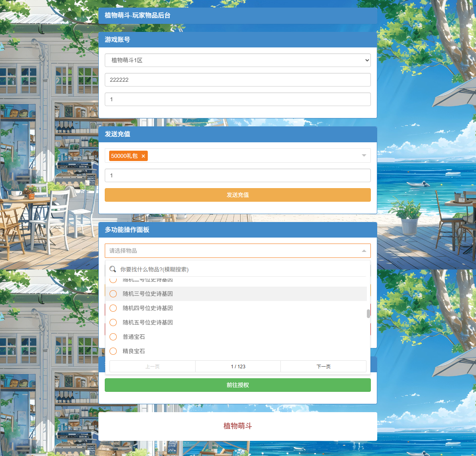
Task: Click the item list scrollbar thumb
Action: pos(368,314)
